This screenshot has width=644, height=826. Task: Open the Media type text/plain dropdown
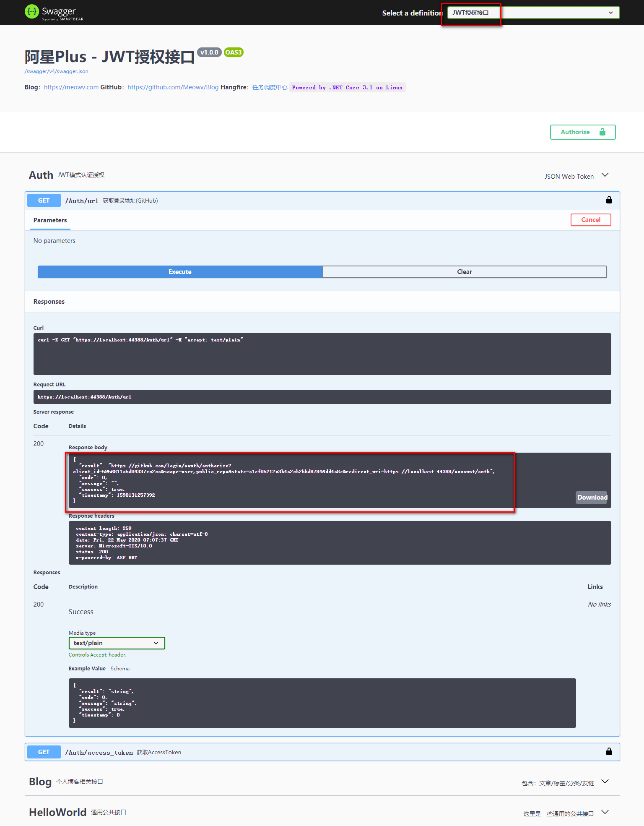pos(117,643)
